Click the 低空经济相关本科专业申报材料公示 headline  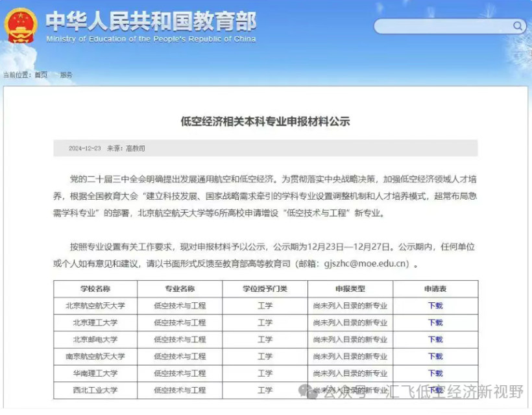265,121
